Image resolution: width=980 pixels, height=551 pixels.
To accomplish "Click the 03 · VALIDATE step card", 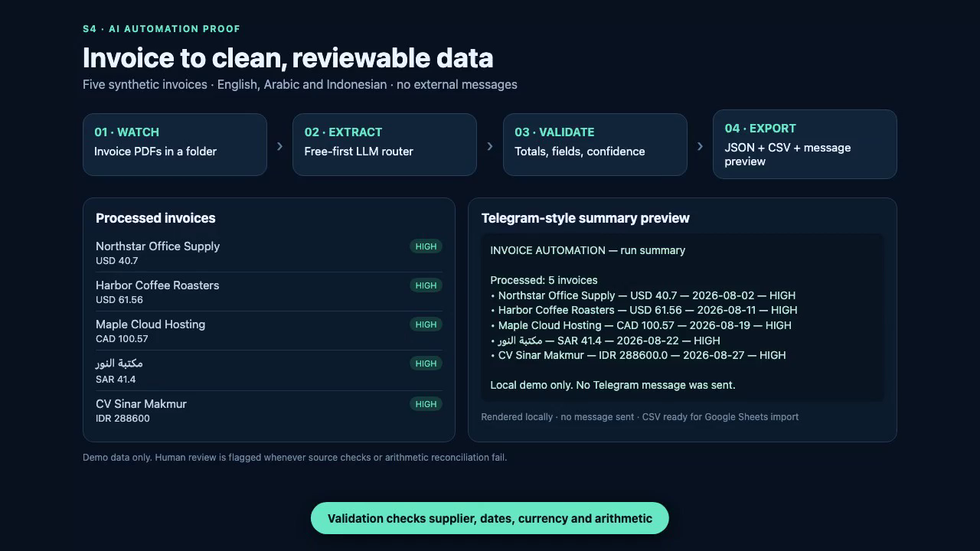I will click(x=595, y=145).
